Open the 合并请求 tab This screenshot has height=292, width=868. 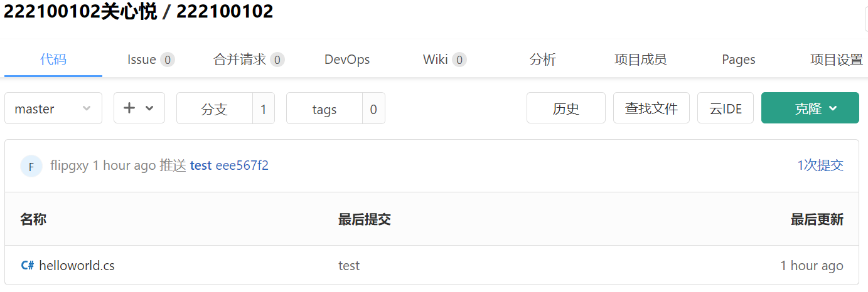[249, 60]
